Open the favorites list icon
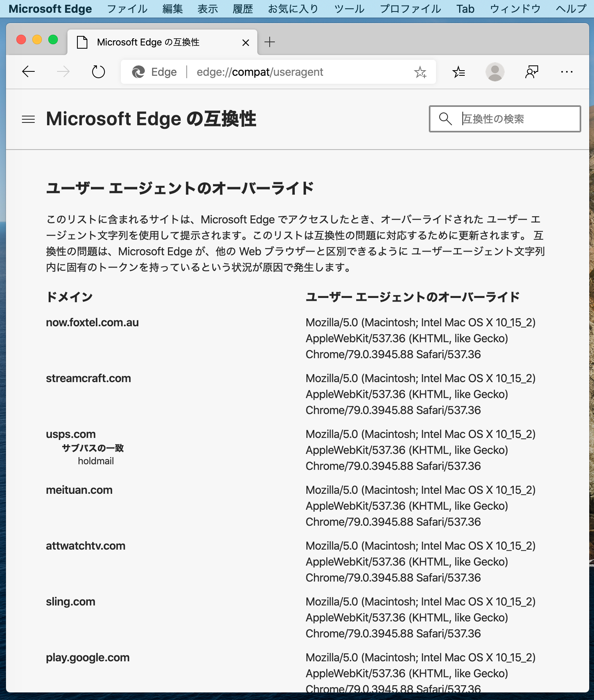 (x=459, y=72)
